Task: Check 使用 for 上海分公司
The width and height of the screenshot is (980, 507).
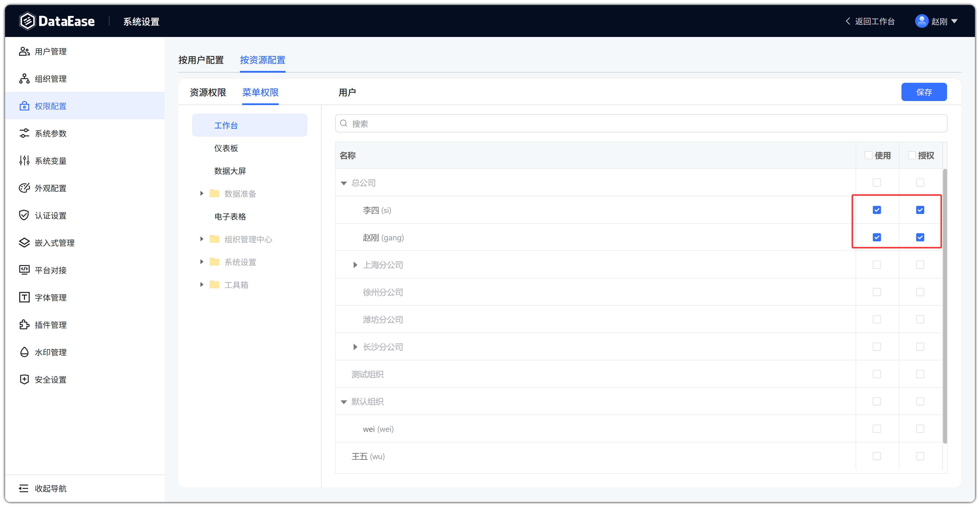Action: 877,265
